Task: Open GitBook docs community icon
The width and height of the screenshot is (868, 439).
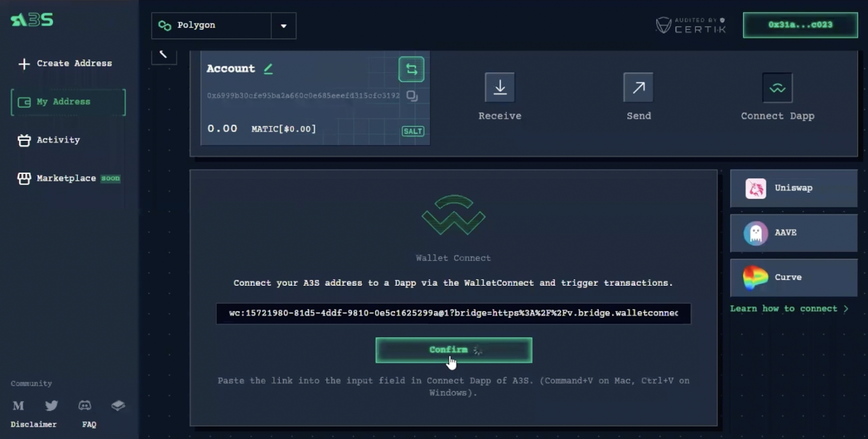Action: point(118,405)
